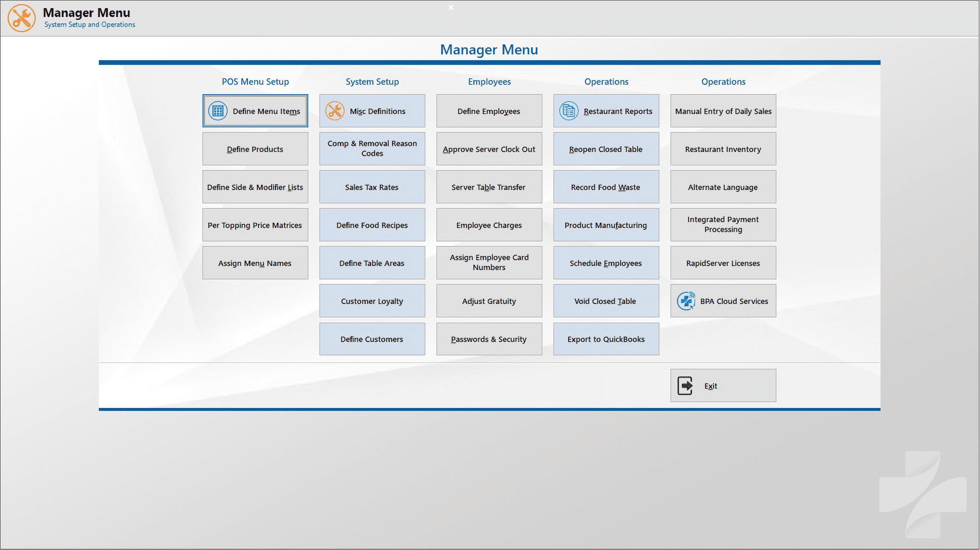Select Approve Server Clock Out

pyautogui.click(x=489, y=149)
